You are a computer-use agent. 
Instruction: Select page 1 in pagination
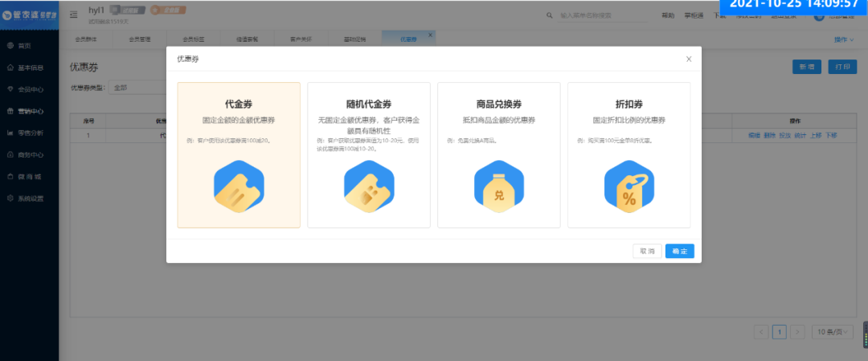[780, 332]
